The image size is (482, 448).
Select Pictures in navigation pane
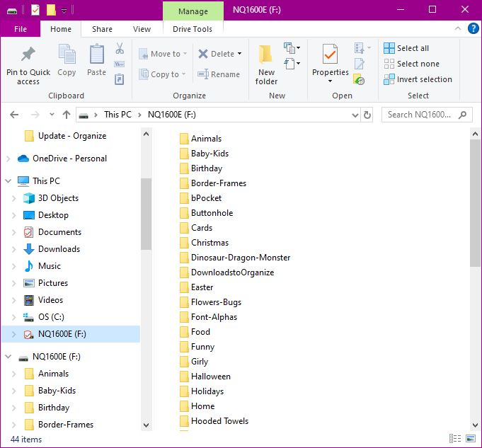coord(53,283)
